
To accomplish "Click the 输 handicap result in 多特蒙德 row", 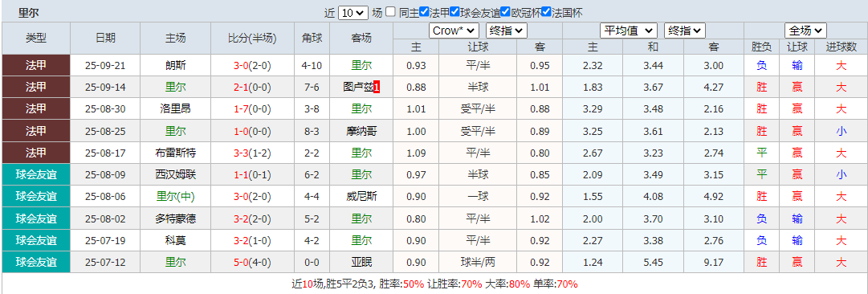I will (x=797, y=218).
